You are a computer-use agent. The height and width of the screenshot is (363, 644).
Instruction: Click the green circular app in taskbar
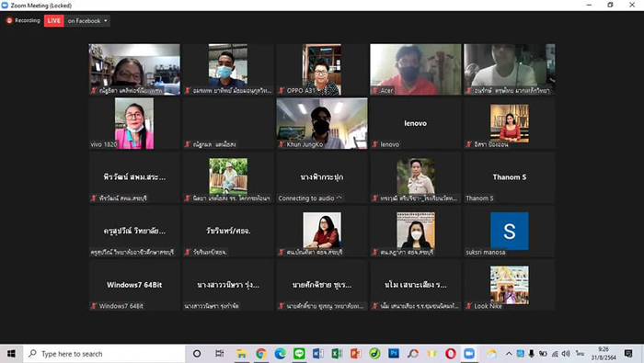374,354
